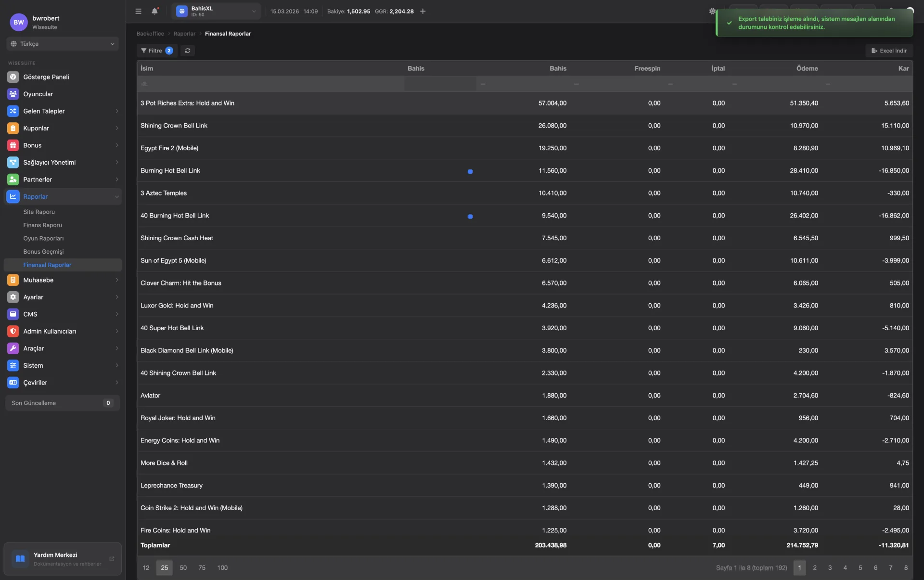
Task: Click the Excel İndir button
Action: coord(889,51)
